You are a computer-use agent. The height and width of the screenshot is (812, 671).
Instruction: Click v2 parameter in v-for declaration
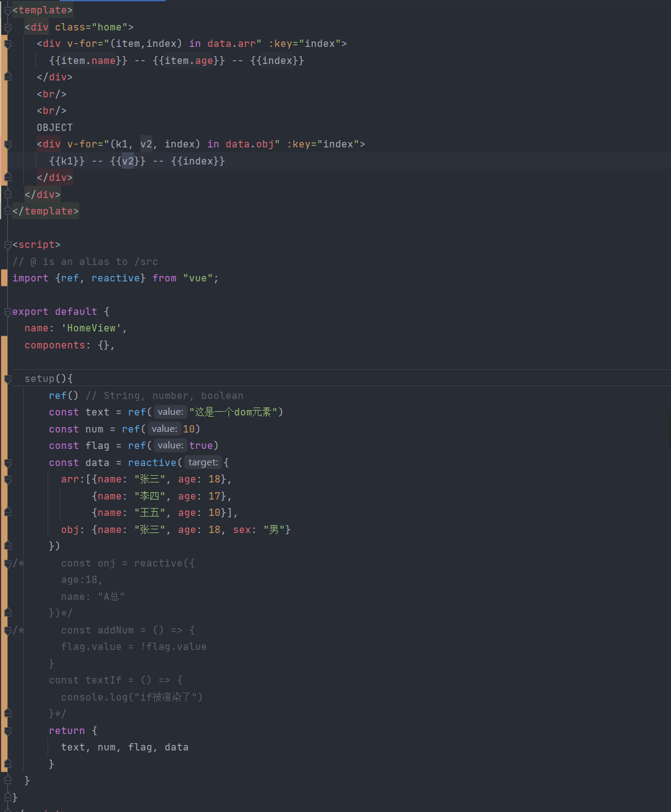146,144
